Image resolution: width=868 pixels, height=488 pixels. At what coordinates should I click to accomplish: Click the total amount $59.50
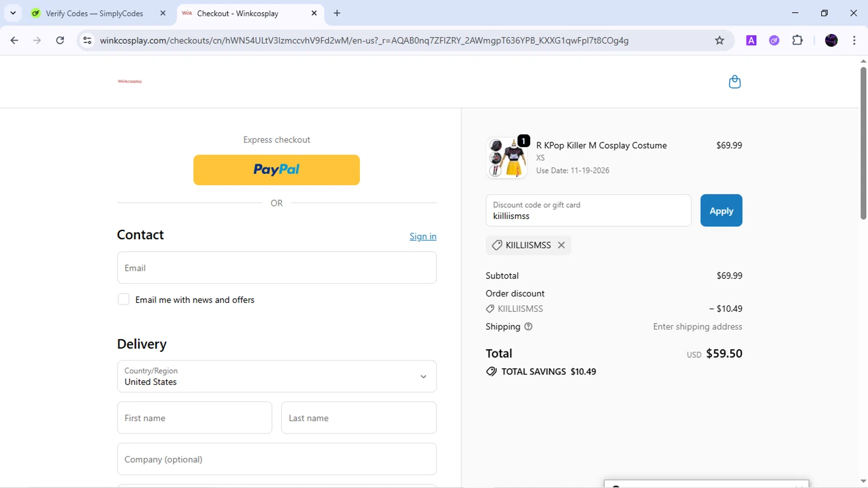pyautogui.click(x=724, y=353)
